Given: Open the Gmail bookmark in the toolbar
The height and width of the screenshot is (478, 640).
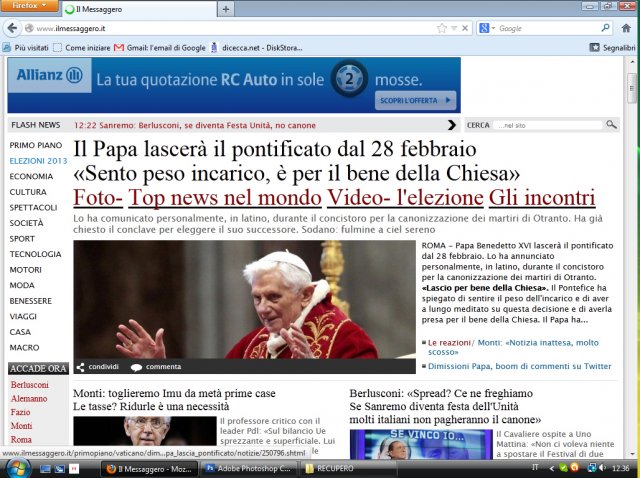Looking at the screenshot, I should tap(160, 47).
